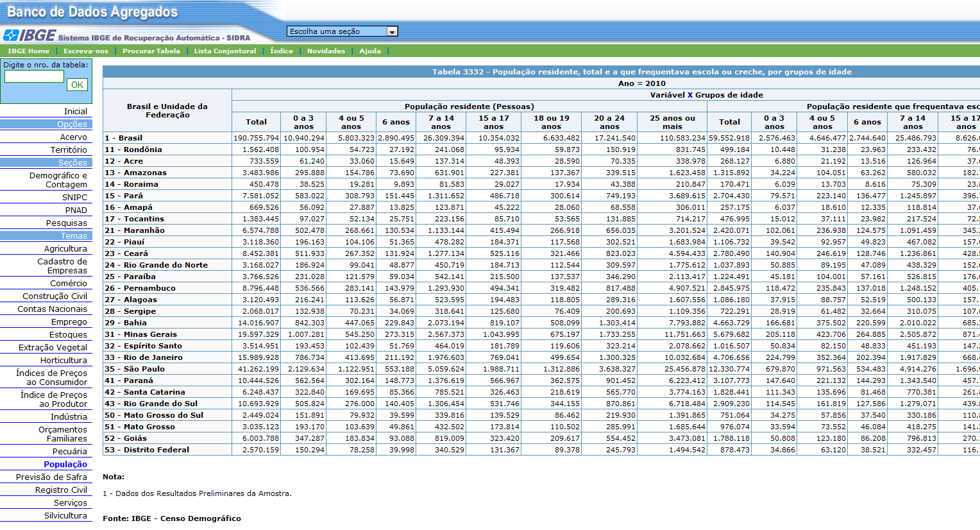The width and height of the screenshot is (980, 530).
Task: Select the Comércio theme
Action: tap(69, 283)
